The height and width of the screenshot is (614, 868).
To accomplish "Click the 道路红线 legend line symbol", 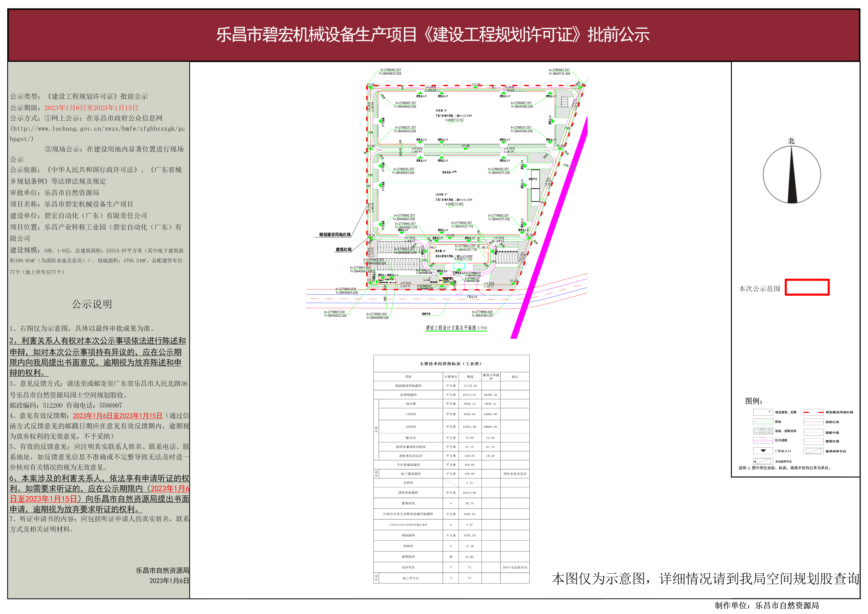I will [x=813, y=422].
